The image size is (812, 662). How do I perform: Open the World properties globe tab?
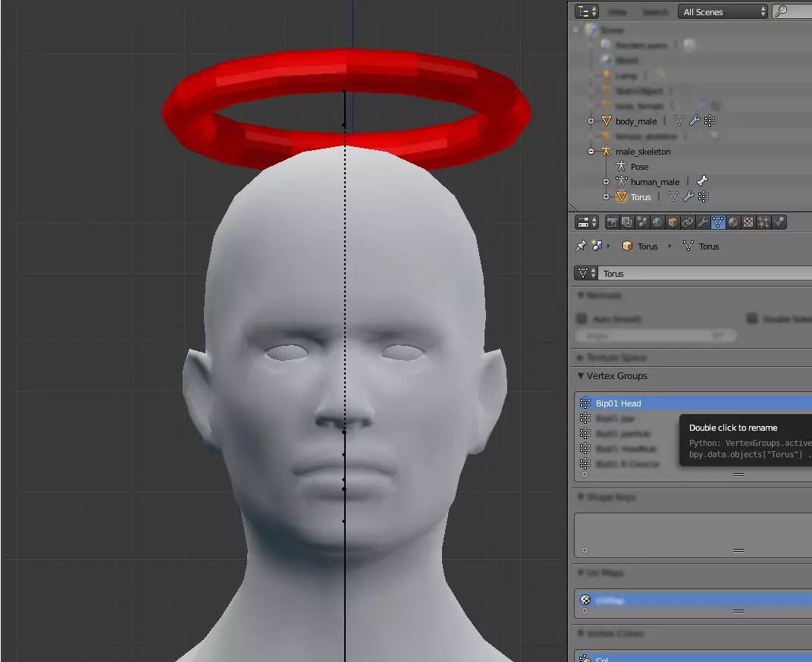[x=657, y=222]
